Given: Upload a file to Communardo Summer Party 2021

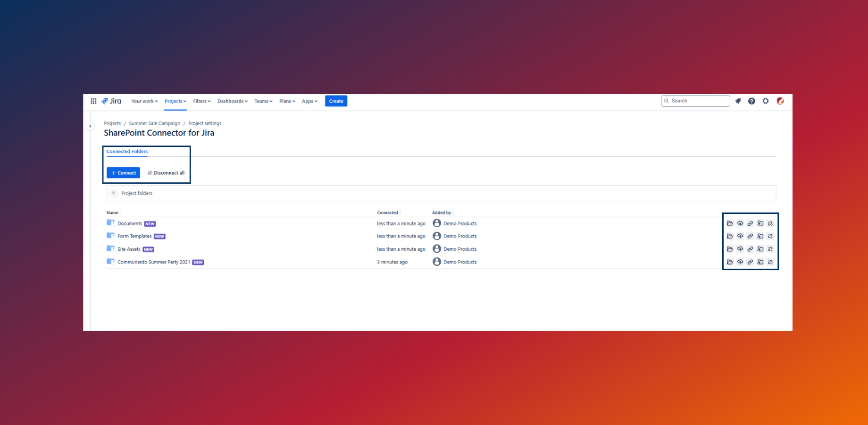Looking at the screenshot, I should [x=740, y=262].
